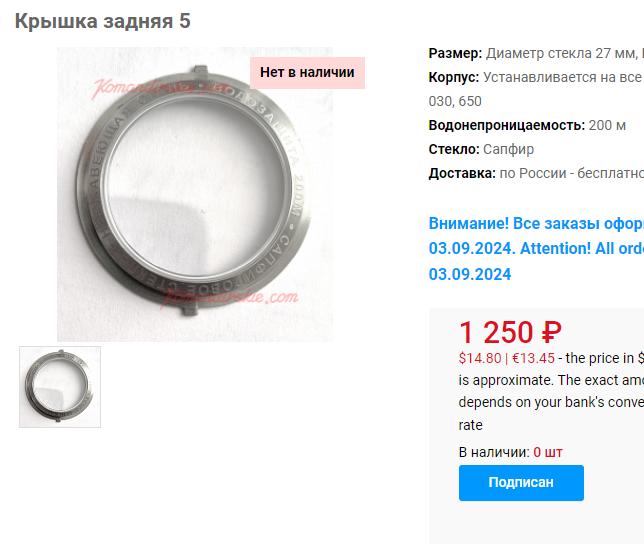Click the Размер specification label
This screenshot has height=544, width=644.
(x=455, y=53)
